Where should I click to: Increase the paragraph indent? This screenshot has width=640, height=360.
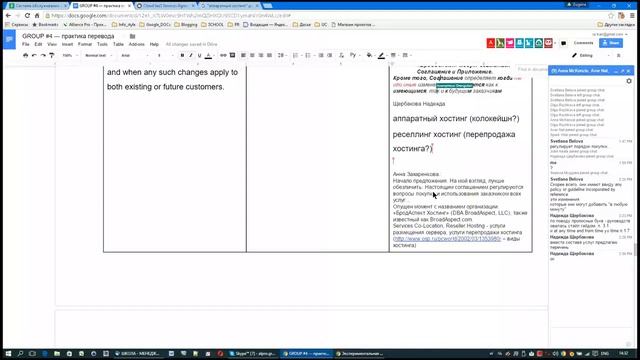point(329,56)
